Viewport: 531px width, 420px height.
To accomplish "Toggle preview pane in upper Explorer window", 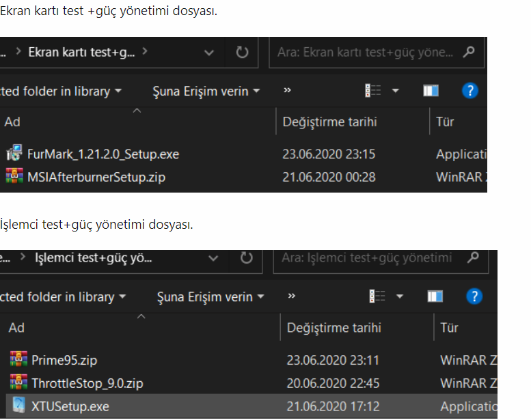I will pos(431,91).
